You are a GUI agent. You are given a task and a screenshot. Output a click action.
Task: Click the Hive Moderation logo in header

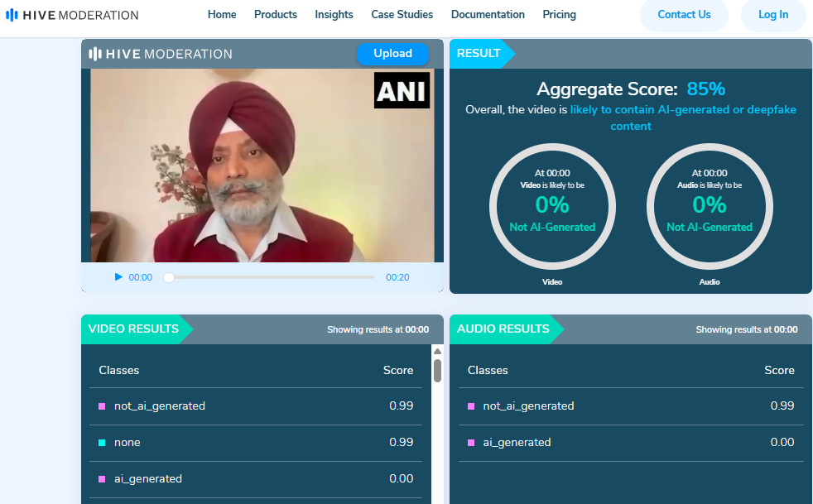coord(72,15)
